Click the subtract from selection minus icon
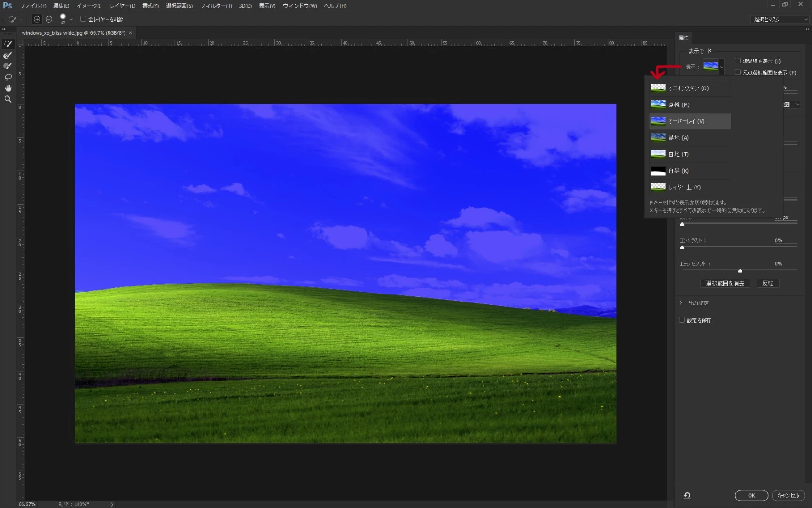This screenshot has height=508, width=812. (49, 19)
